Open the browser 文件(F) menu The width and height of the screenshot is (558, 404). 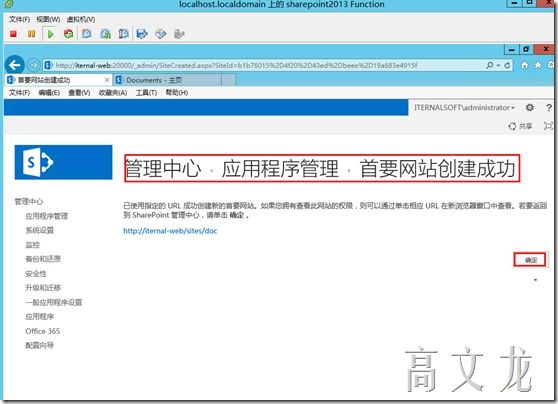point(19,93)
